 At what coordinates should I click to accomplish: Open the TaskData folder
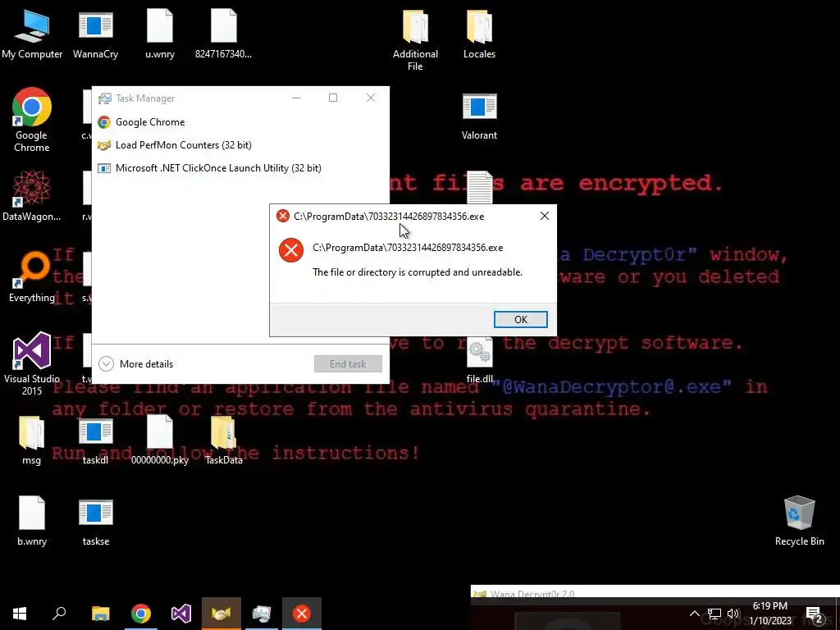click(x=223, y=441)
